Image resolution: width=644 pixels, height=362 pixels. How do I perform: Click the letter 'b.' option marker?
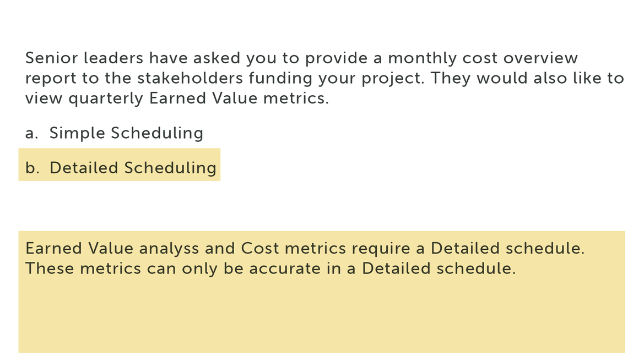point(32,168)
